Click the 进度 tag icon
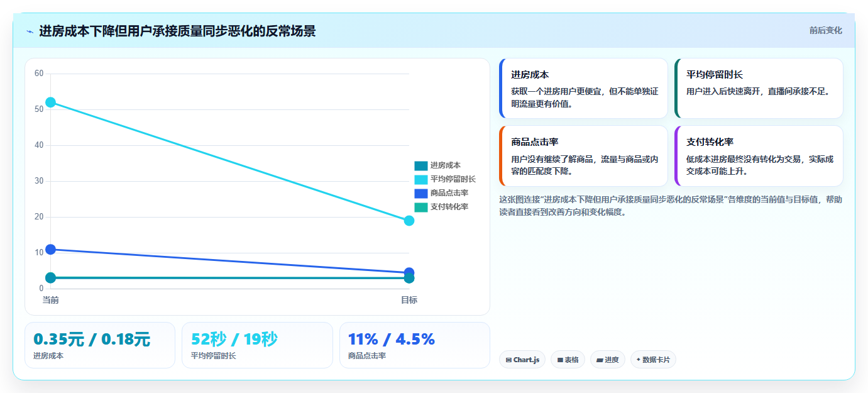Image resolution: width=868 pixels, height=393 pixels. click(599, 360)
